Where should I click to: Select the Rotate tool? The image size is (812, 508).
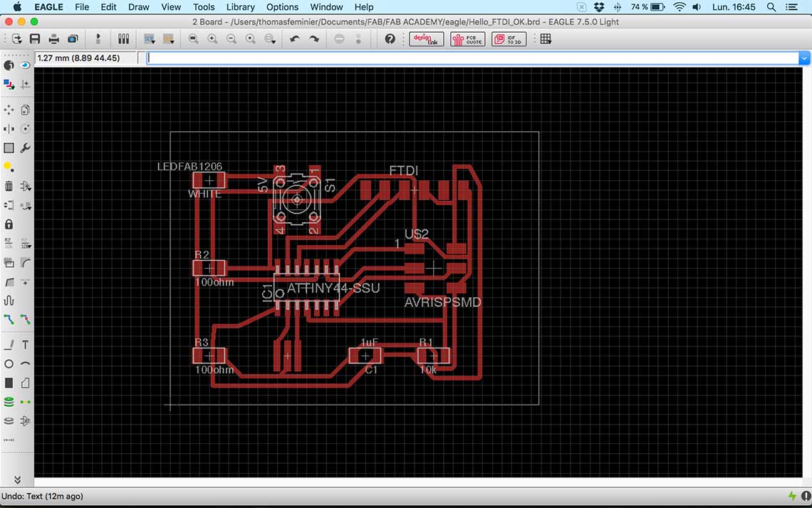point(25,128)
